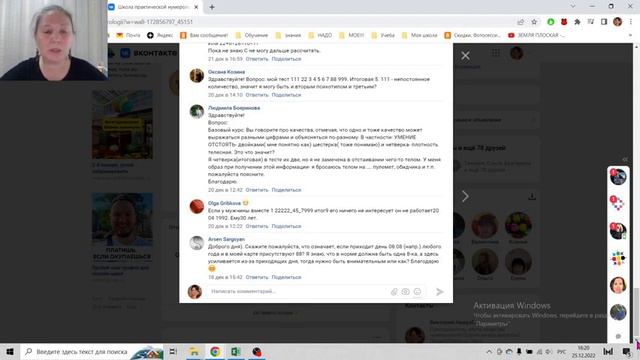Open the Почта bookmark
This screenshot has height=360, width=640.
pyautogui.click(x=128, y=36)
